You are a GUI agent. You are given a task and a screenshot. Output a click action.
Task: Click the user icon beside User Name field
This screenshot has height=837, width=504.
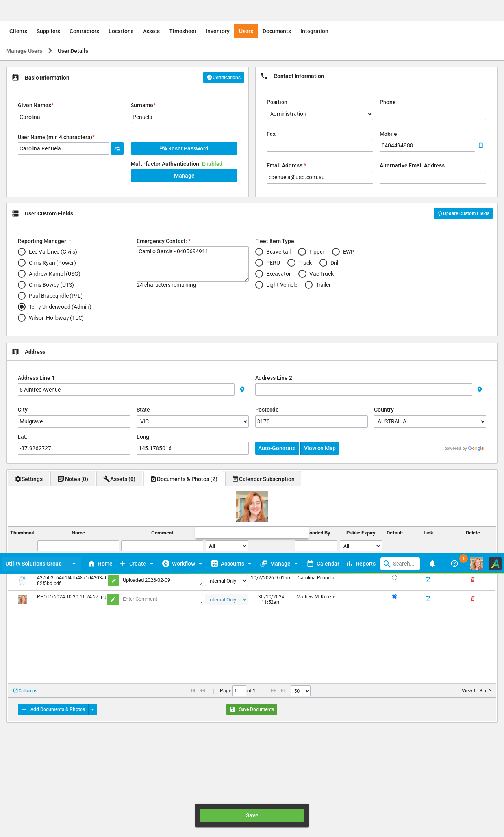(117, 148)
